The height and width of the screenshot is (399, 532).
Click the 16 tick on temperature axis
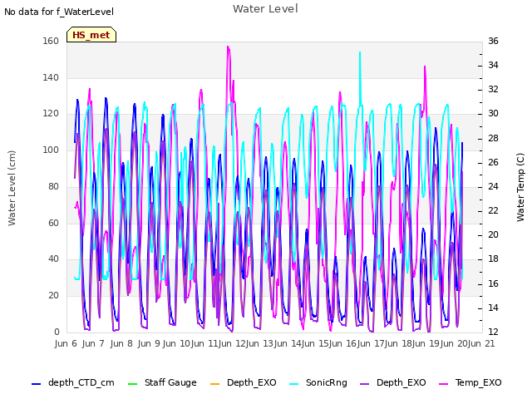click(493, 283)
